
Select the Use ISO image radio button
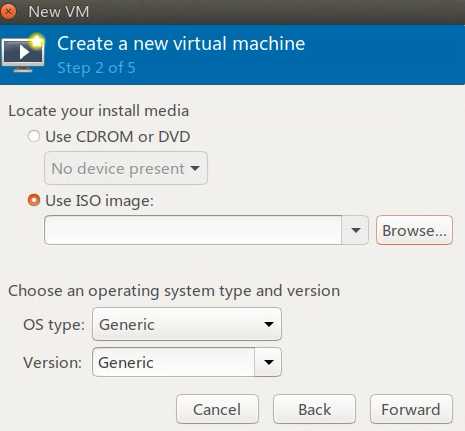(x=34, y=200)
